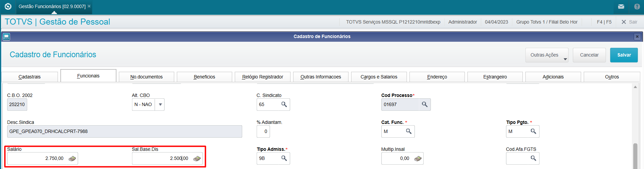Viewport: 644px width, 169px height.
Task: Click the Salário calculator money icon
Action: point(72,158)
